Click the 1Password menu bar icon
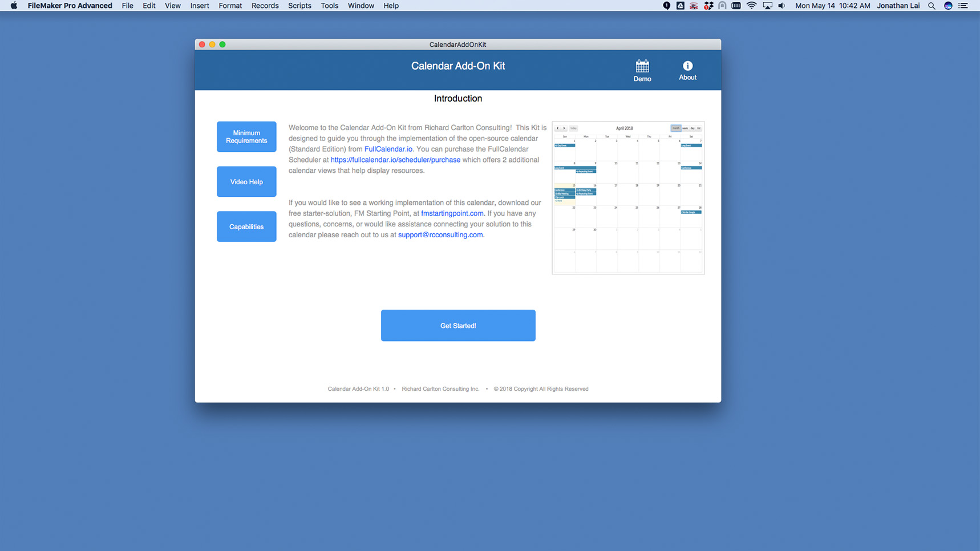This screenshot has height=551, width=980. tap(666, 6)
